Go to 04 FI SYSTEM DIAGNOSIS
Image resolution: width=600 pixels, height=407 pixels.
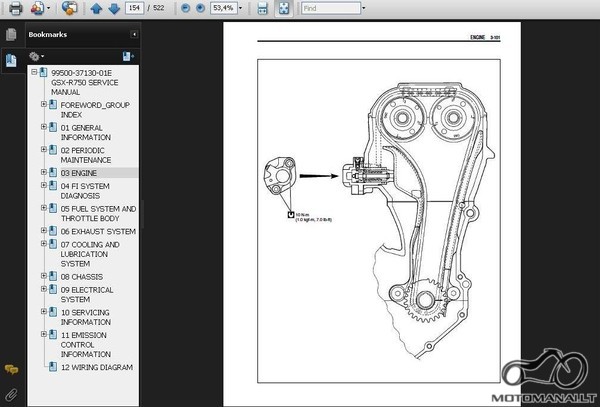pyautogui.click(x=85, y=191)
